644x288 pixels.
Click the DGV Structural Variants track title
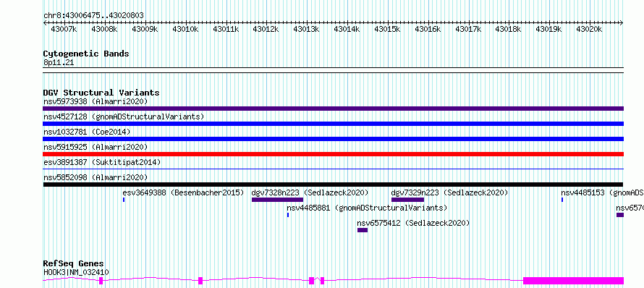101,93
